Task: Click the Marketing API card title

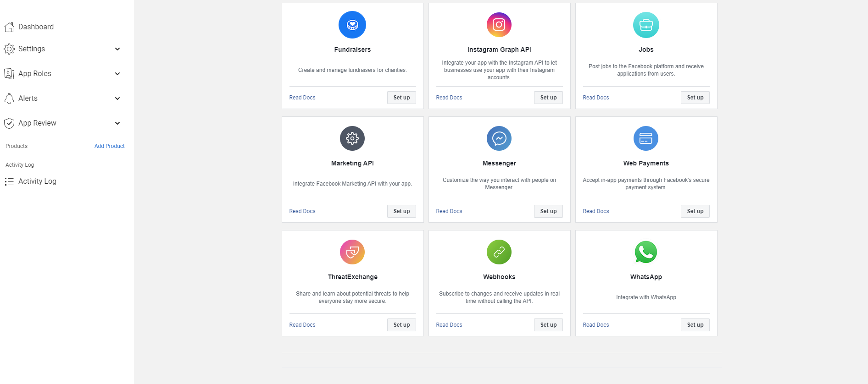Action: [352, 163]
